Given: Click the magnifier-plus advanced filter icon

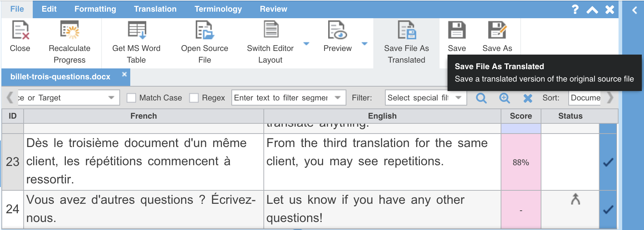Looking at the screenshot, I should (505, 98).
